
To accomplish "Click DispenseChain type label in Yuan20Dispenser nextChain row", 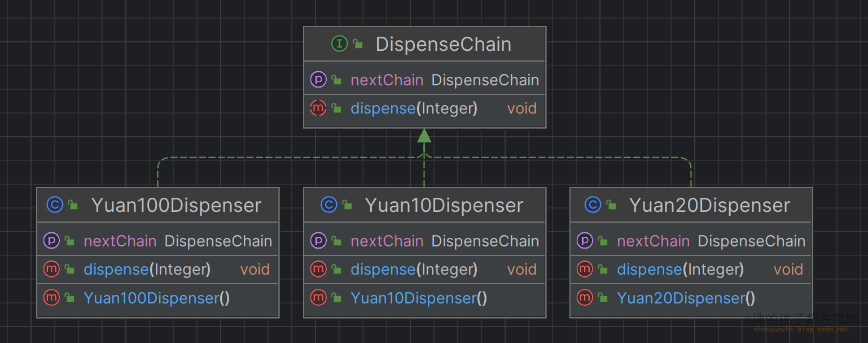I will 752,241.
